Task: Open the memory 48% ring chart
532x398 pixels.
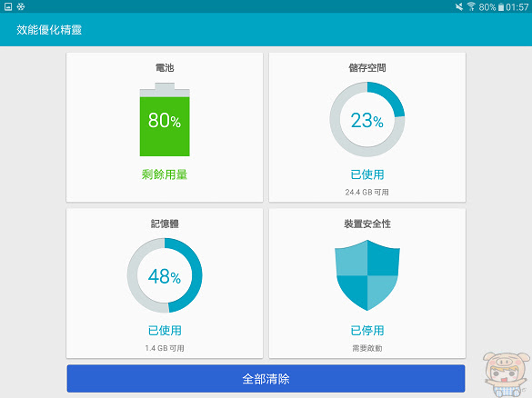Action: 165,275
